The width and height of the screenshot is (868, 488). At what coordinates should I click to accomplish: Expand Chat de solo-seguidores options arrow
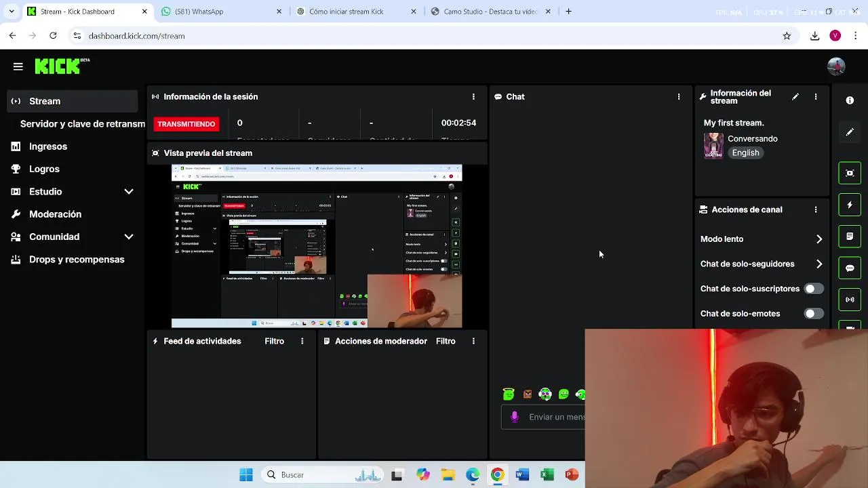point(819,264)
